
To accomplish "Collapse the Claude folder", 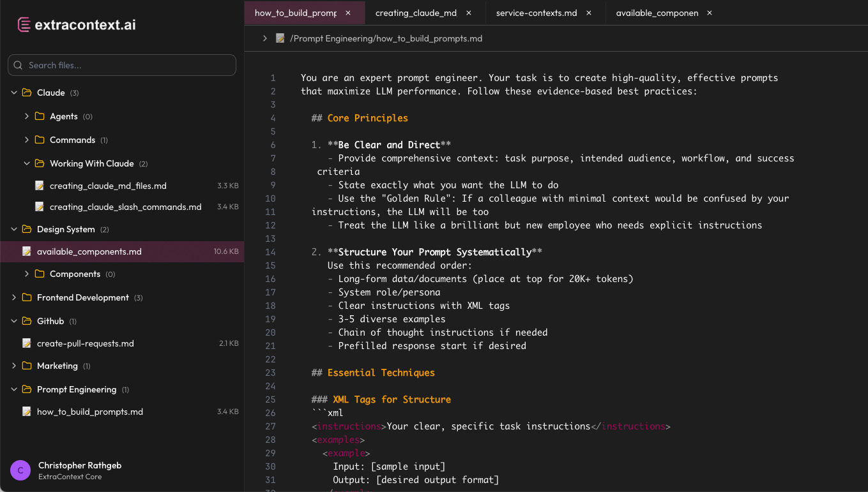I will coord(14,93).
